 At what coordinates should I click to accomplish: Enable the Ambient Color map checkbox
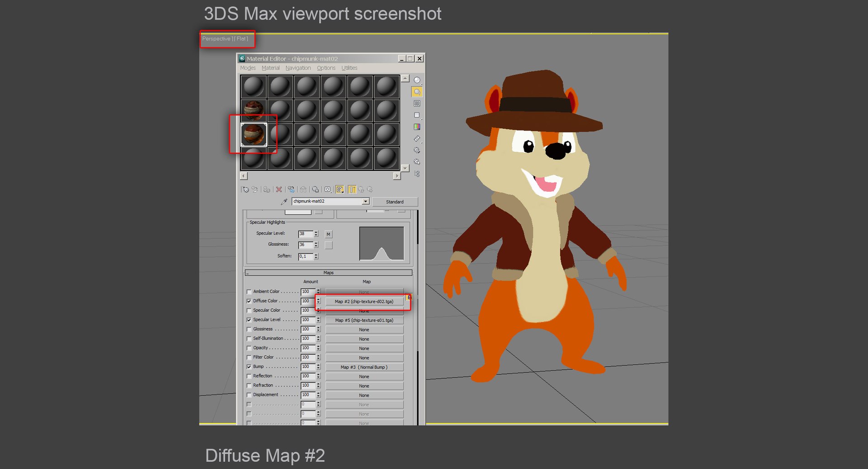point(249,292)
